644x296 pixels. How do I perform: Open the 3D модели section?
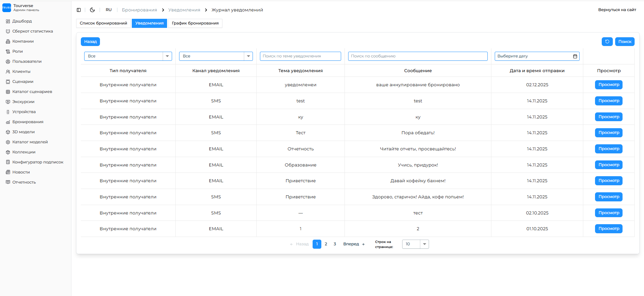23,132
